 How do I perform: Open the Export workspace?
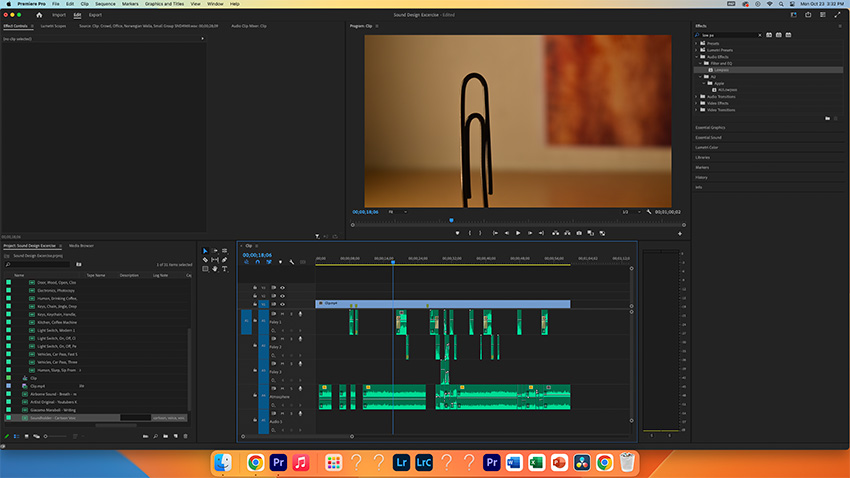(x=95, y=15)
